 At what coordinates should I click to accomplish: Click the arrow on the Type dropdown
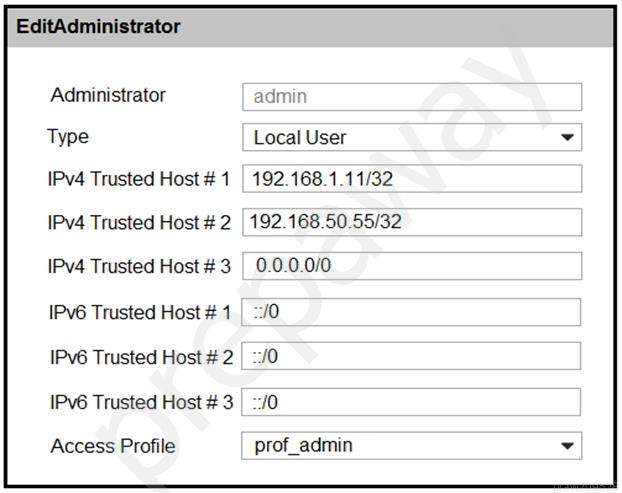click(x=568, y=138)
